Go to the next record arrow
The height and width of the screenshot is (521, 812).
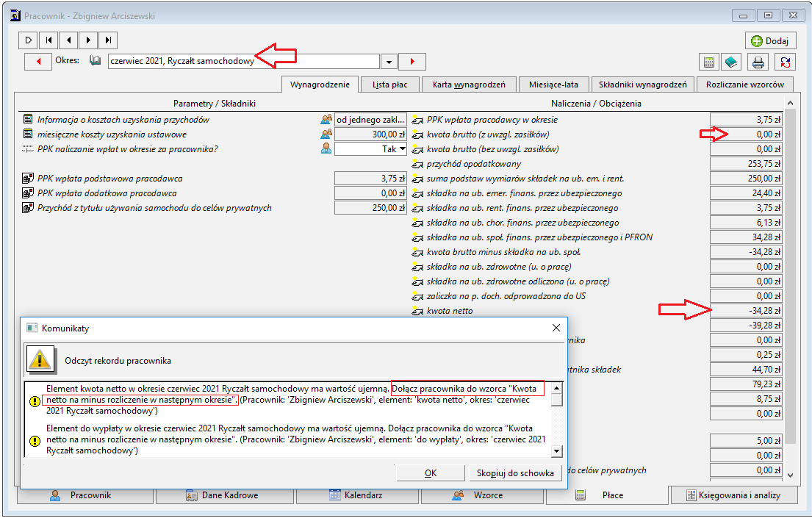(x=87, y=40)
